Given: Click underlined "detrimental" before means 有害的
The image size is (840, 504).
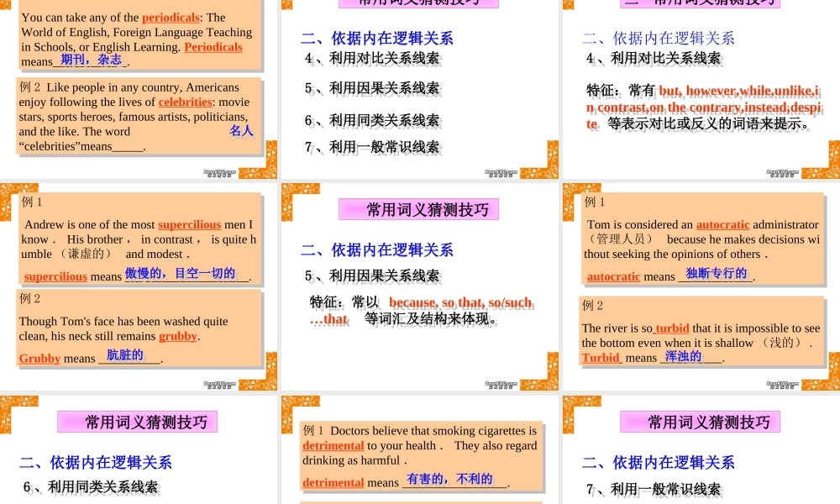Looking at the screenshot, I should pyautogui.click(x=333, y=482).
